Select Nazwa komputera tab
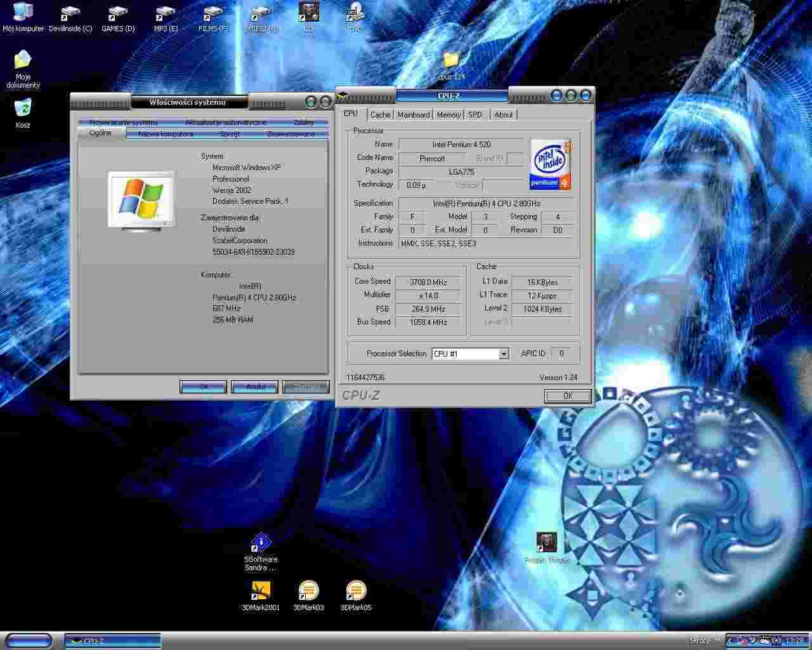Screen dimensions: 812x650 point(166,134)
